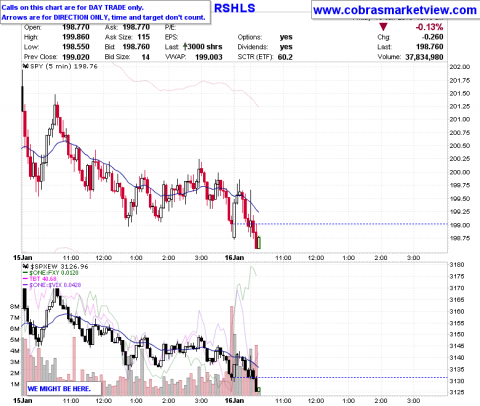Click the Volume value 37,834,980
Image resolution: width=480 pixels, height=406 pixels.
pyautogui.click(x=424, y=57)
